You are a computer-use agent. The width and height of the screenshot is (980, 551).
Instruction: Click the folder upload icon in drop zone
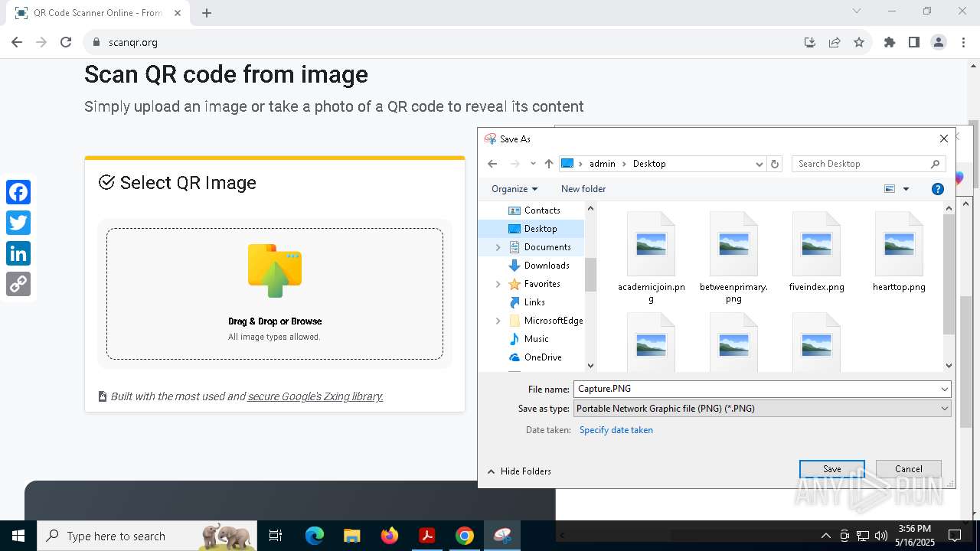click(x=275, y=270)
